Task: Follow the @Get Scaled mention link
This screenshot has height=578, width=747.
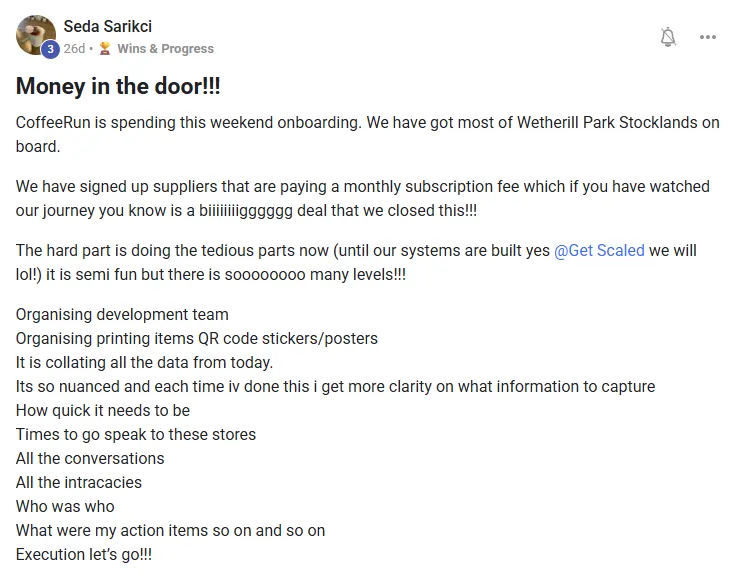Action: tap(599, 250)
